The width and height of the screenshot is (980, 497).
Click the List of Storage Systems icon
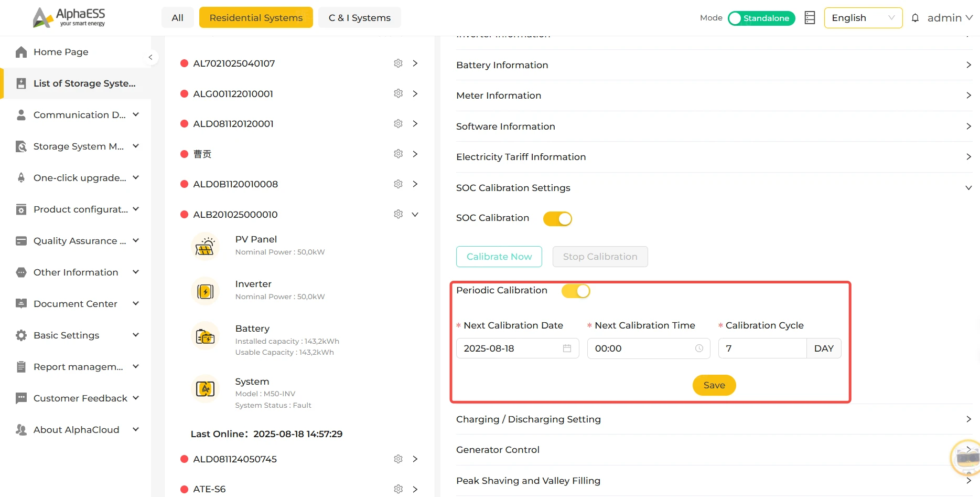21,83
